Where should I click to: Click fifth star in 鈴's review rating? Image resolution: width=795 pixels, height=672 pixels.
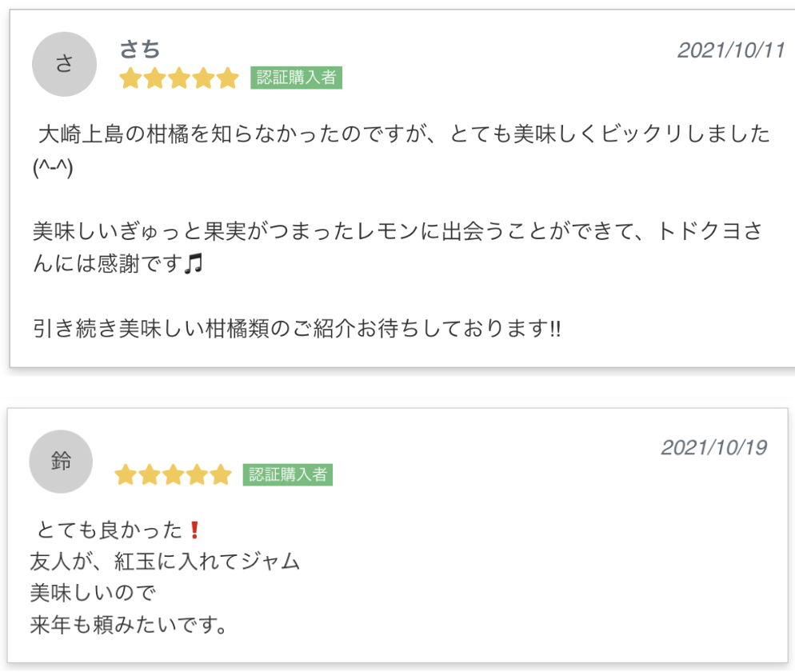point(220,475)
